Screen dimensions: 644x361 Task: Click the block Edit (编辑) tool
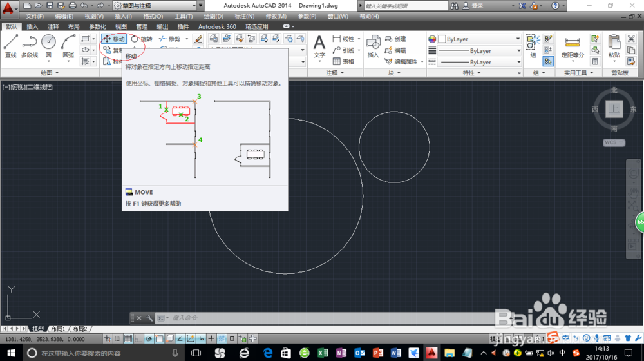click(x=395, y=50)
